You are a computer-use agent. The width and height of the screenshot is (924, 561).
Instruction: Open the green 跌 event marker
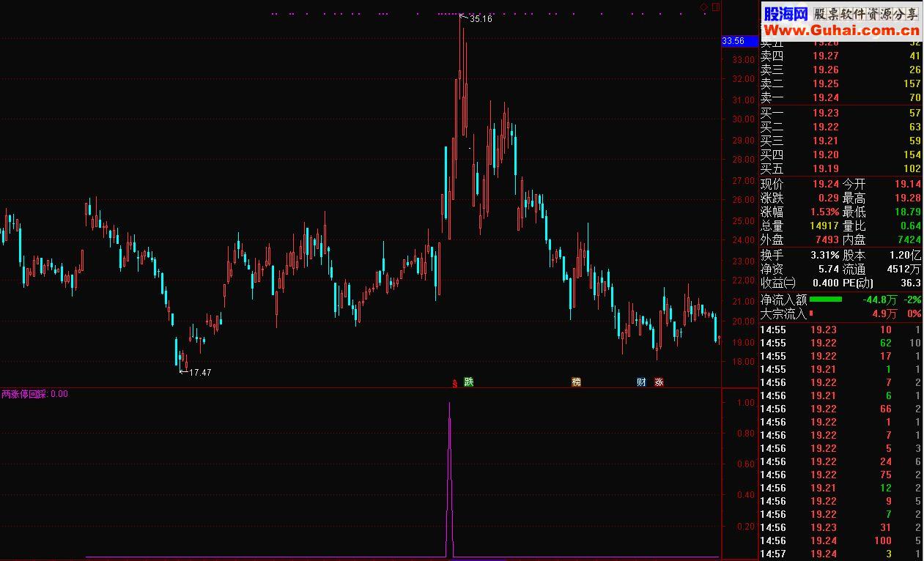(469, 382)
